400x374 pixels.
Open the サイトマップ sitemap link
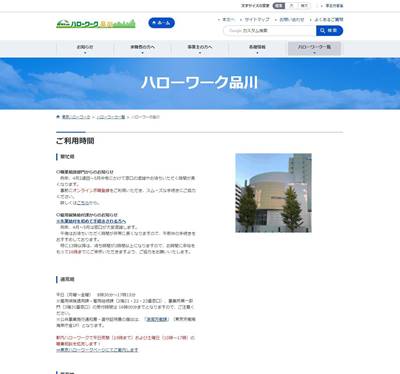click(x=257, y=20)
